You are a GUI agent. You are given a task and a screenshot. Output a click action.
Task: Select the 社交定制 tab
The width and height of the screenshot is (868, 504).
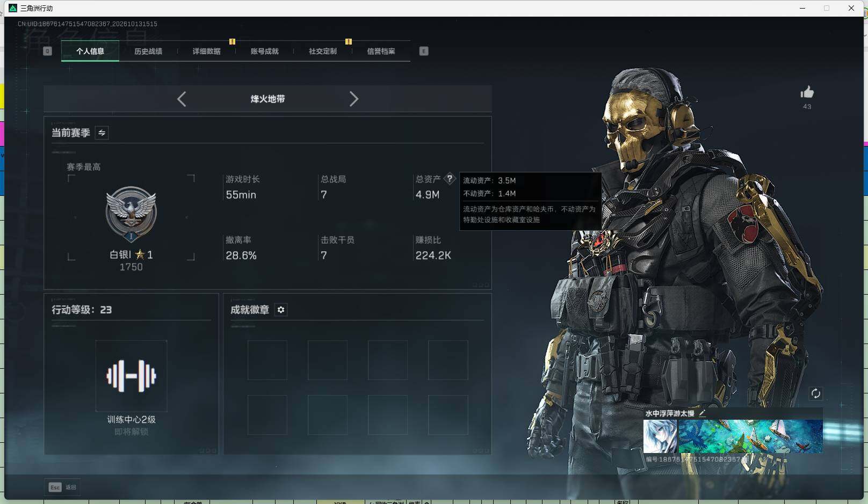coord(323,52)
